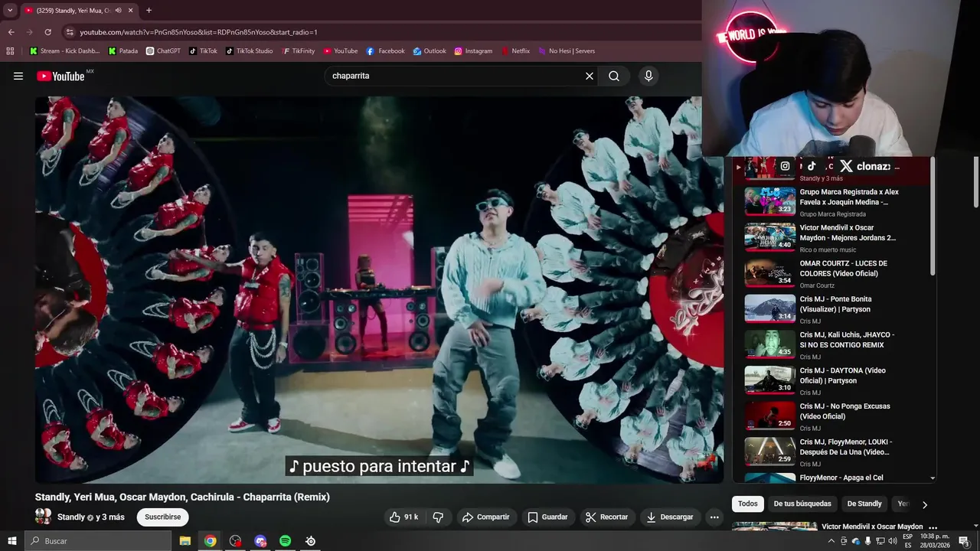Image resolution: width=980 pixels, height=551 pixels.
Task: Open the Netflix bookmark
Action: tap(515, 51)
